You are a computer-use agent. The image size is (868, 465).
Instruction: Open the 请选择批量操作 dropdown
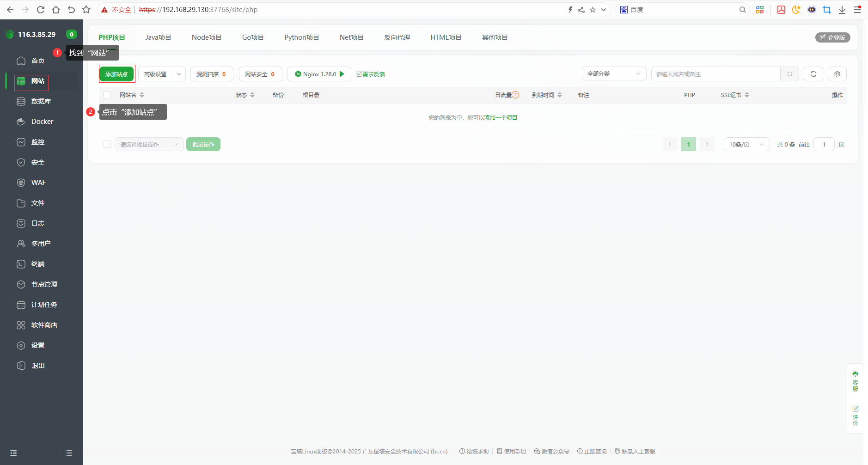click(149, 144)
